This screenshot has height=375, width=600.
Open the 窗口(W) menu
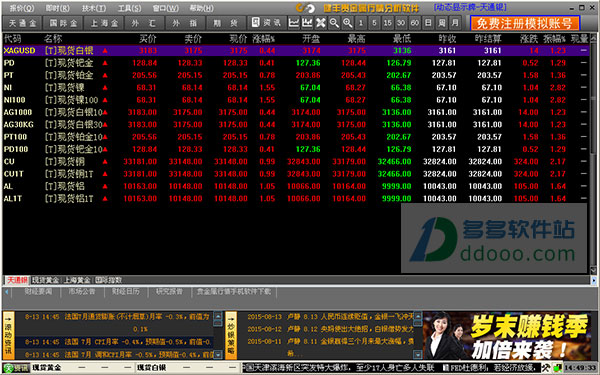pos(166,8)
